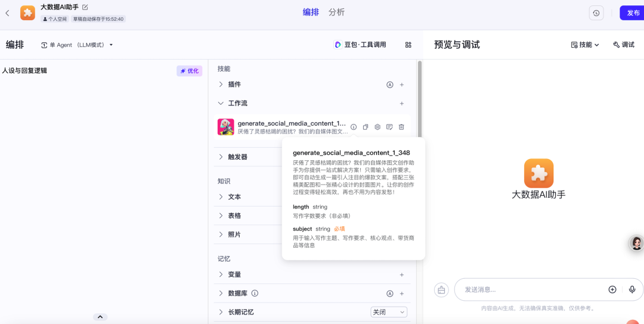644x324 pixels.
Task: Open the 单 Agent (LLM模式) dropdown
Action: 77,45
